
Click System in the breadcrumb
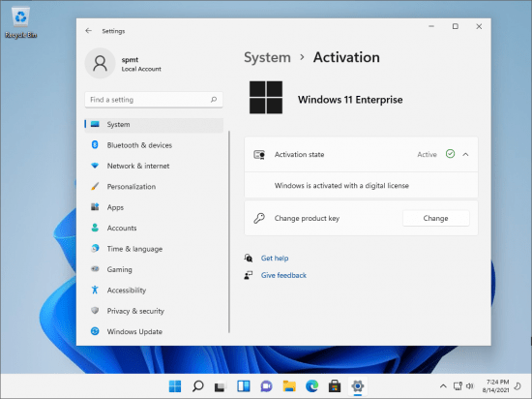coord(267,57)
